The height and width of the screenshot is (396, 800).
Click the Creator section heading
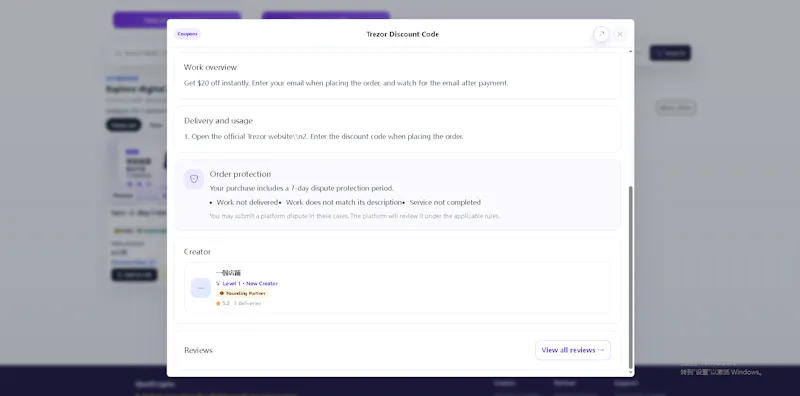point(197,252)
